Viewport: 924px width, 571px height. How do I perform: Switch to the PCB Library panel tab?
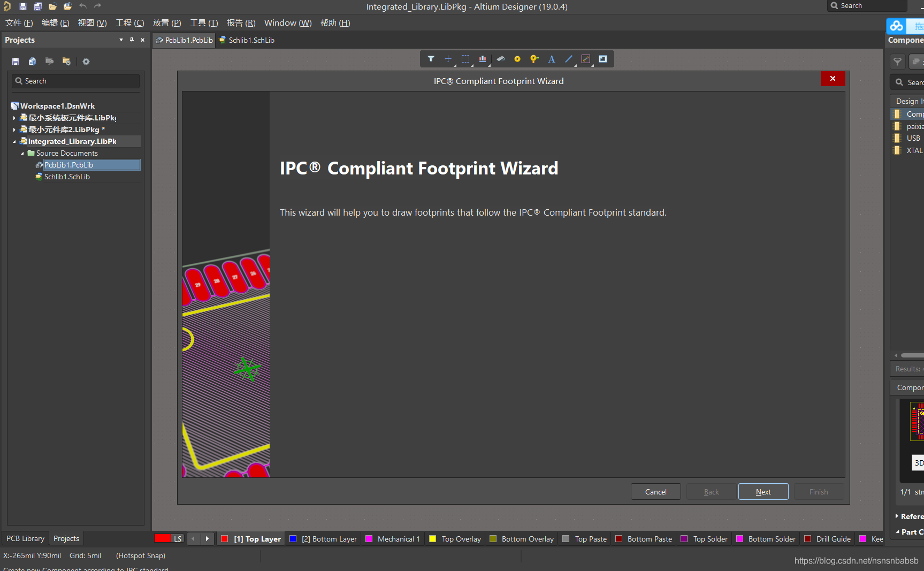coord(25,538)
